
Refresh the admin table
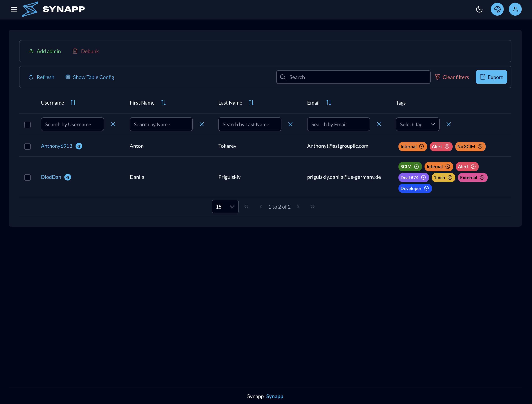(x=41, y=77)
